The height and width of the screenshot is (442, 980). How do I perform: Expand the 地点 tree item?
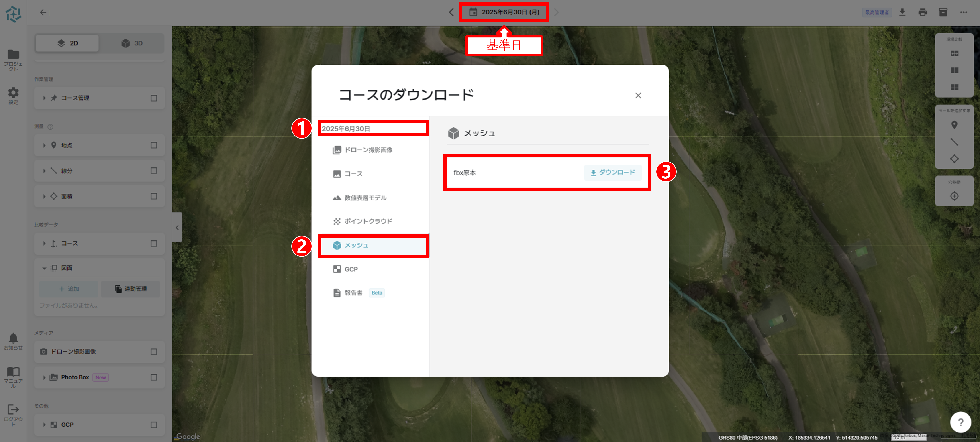click(44, 145)
